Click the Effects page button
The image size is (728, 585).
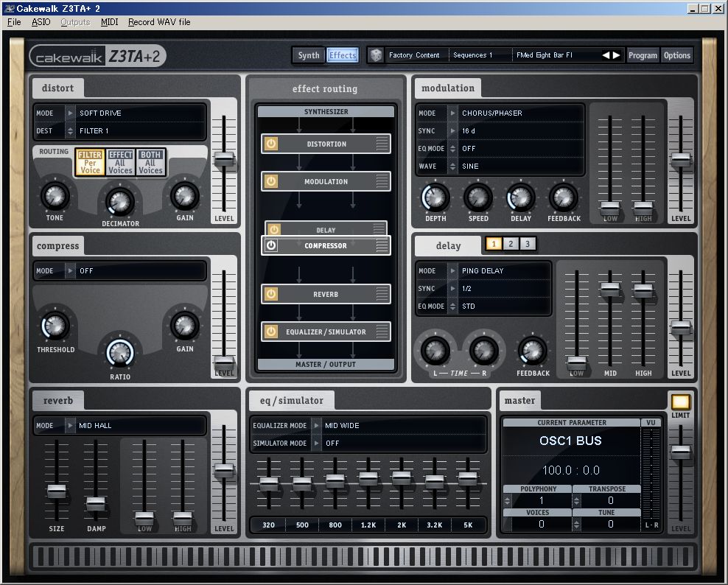tap(343, 55)
